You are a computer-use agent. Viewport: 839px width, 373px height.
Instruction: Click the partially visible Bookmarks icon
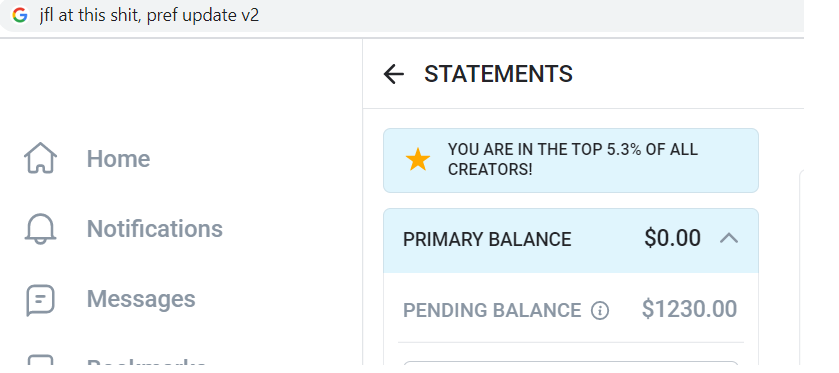40,361
